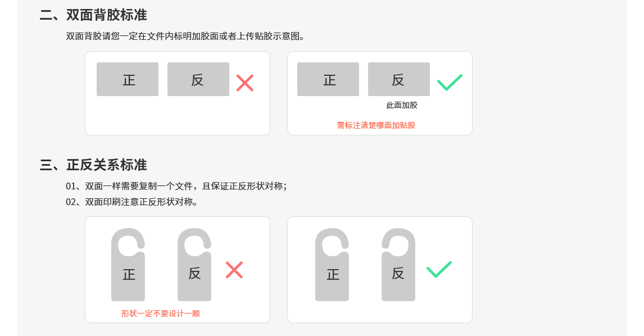Click the heading 二、双面背胶标准
The image size is (644, 336).
pos(93,15)
